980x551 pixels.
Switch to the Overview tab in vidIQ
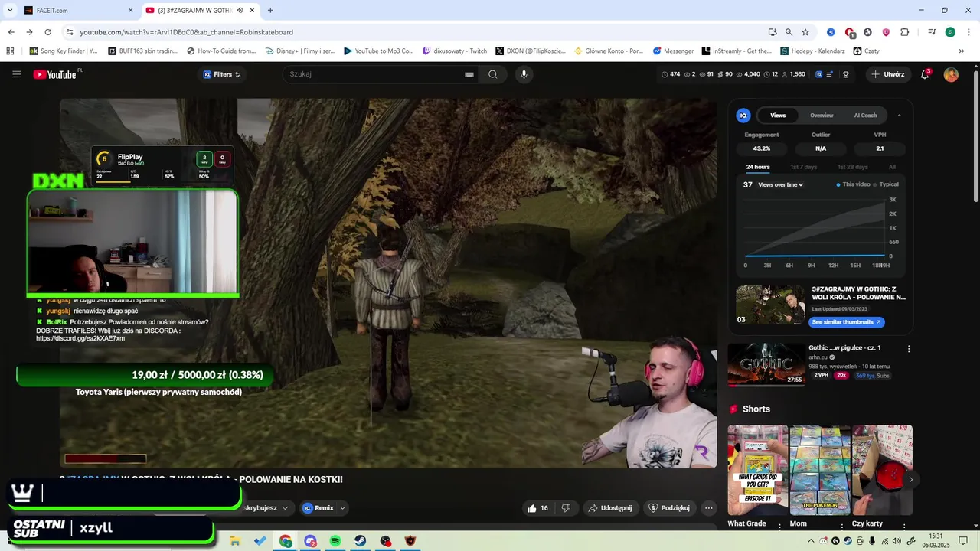pyautogui.click(x=822, y=116)
